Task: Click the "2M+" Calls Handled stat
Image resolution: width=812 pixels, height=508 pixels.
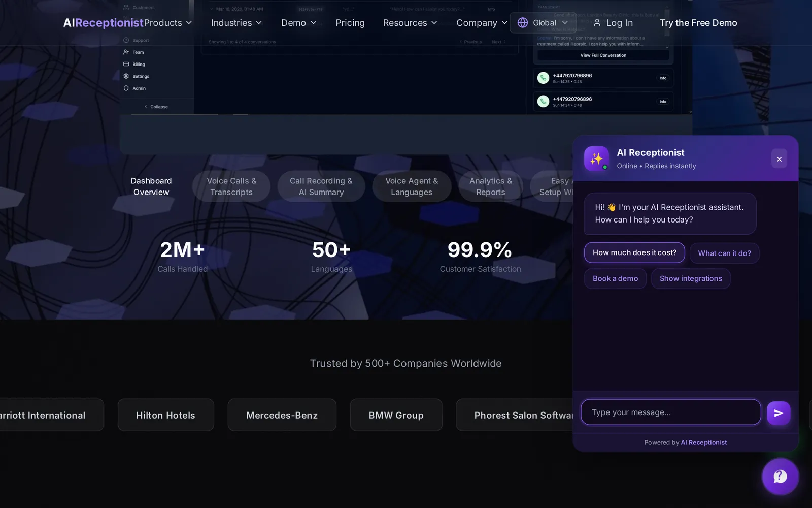Action: click(183, 250)
